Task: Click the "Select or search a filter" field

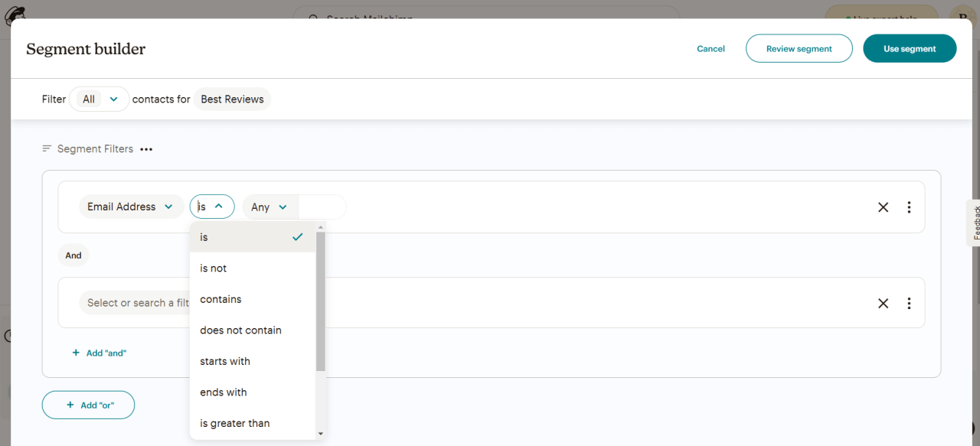Action: pyautogui.click(x=138, y=303)
